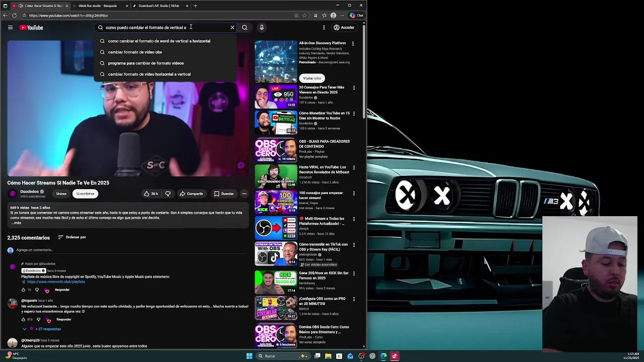
Task: Click the YouTube logo
Action: tap(31, 28)
